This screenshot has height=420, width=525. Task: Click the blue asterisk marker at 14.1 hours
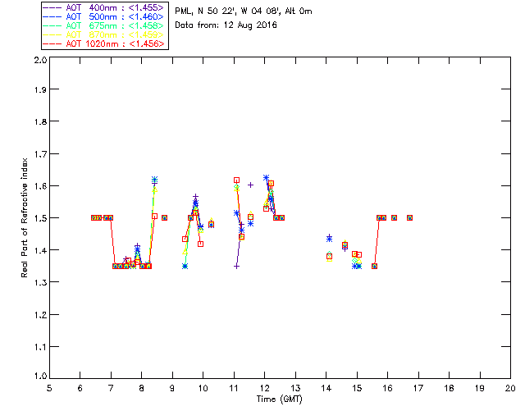pyautogui.click(x=329, y=239)
